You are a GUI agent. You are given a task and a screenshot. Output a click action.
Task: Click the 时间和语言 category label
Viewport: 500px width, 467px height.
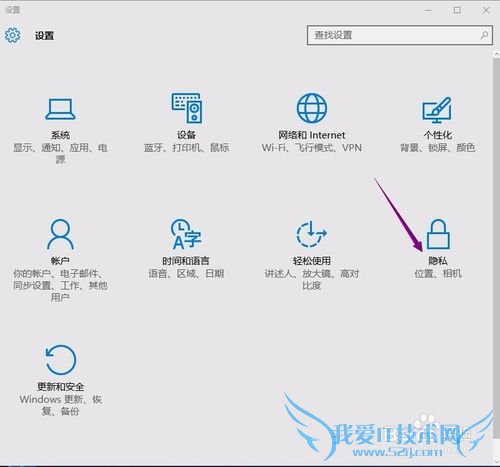pos(186,261)
